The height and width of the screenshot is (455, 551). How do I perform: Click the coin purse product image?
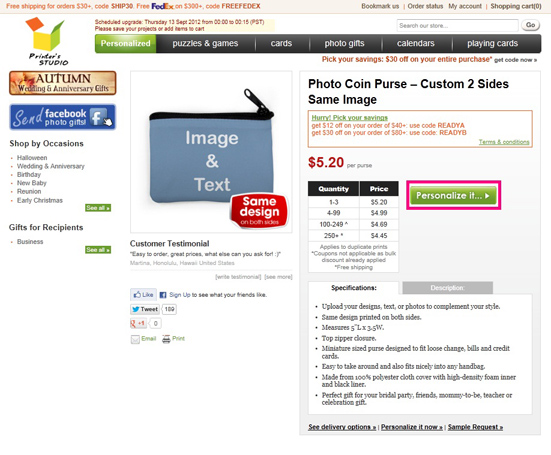pos(211,152)
